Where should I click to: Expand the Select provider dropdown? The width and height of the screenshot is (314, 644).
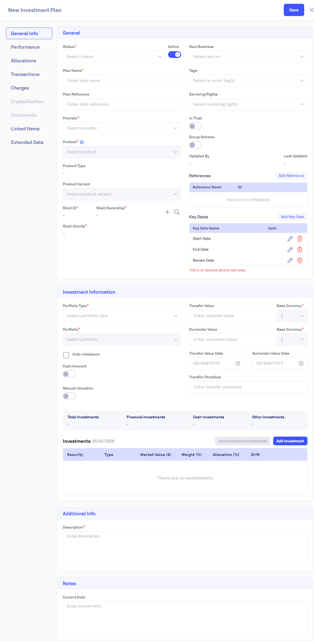click(122, 128)
